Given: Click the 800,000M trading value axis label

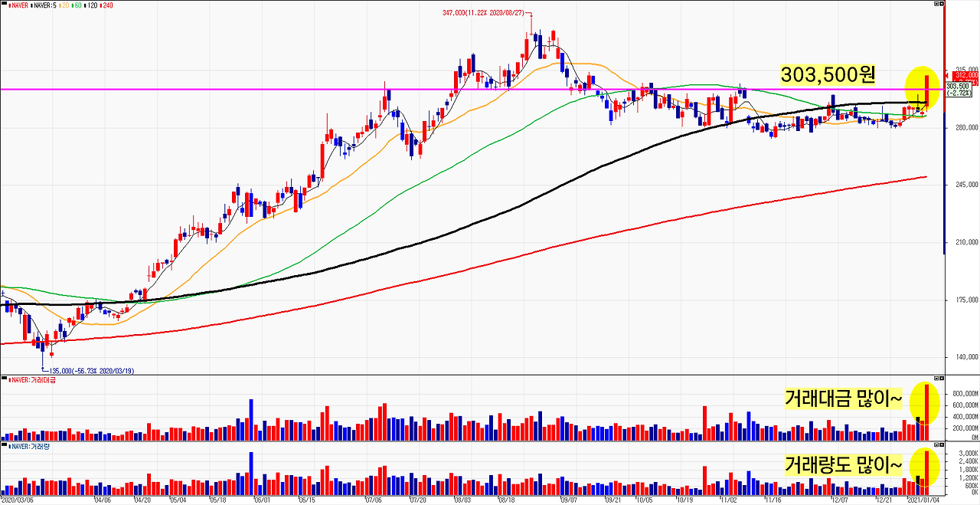Looking at the screenshot, I should coord(964,394).
